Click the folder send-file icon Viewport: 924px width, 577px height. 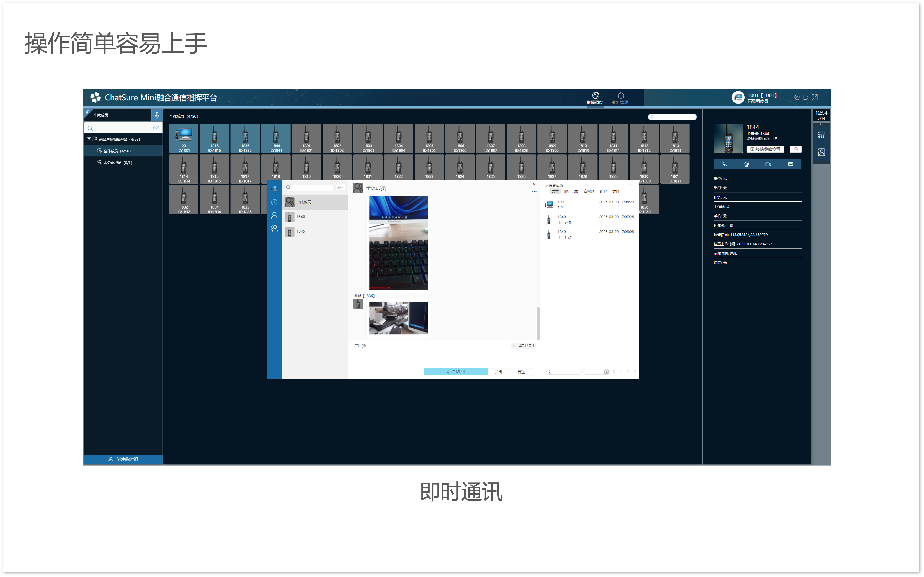(x=357, y=346)
